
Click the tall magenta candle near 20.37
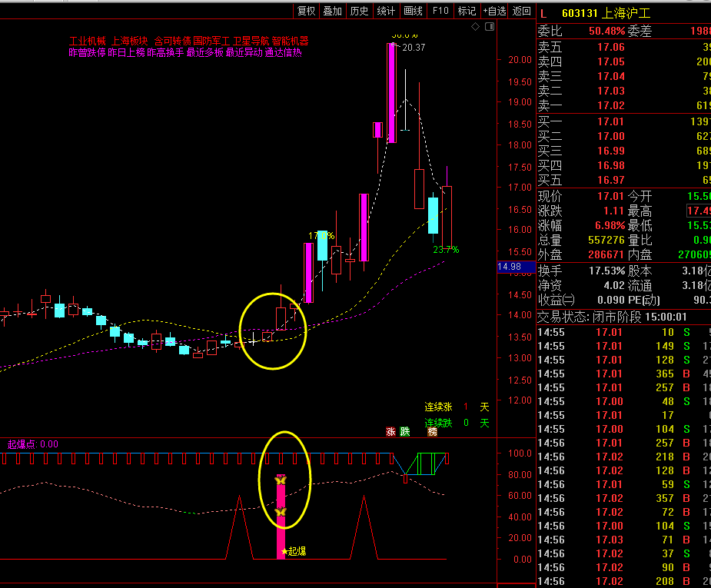(392, 93)
